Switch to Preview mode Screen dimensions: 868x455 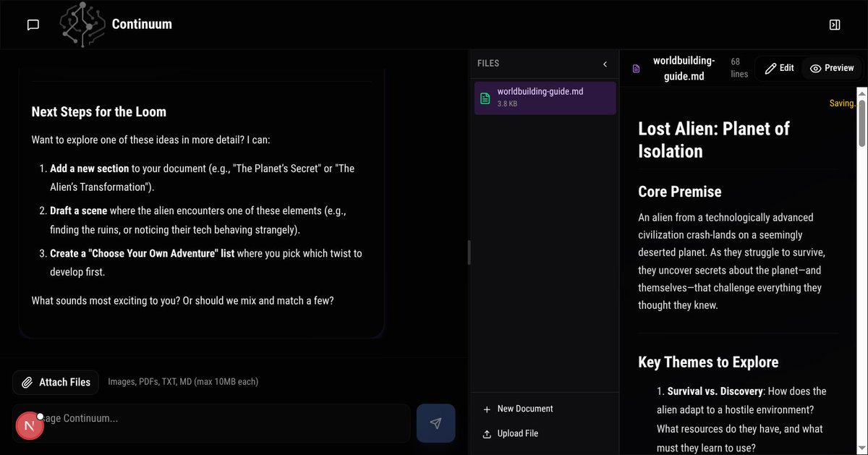click(x=832, y=68)
